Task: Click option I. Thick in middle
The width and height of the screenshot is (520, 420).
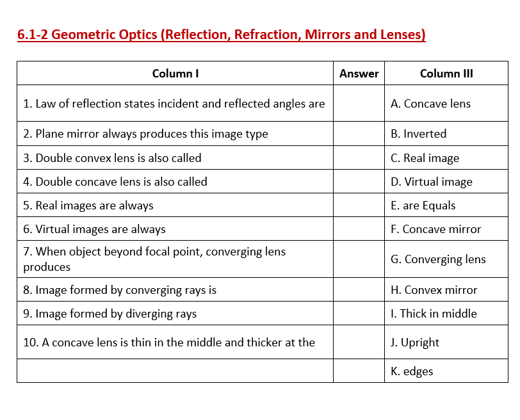Action: pyautogui.click(x=434, y=314)
